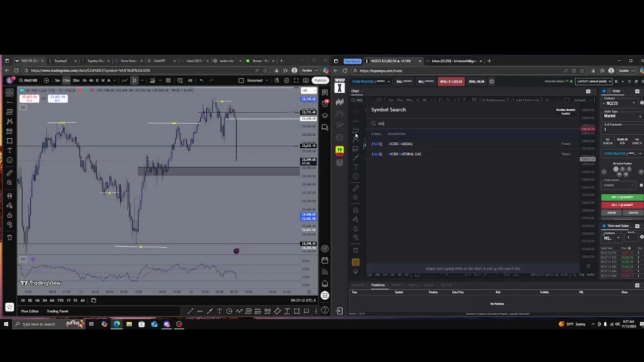Screen dimensions: 644x362
Task: Click the BUY 25,601.06 button
Action: point(58,98)
